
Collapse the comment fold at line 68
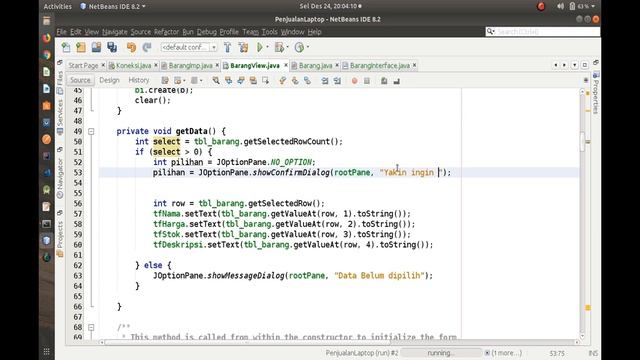91,327
